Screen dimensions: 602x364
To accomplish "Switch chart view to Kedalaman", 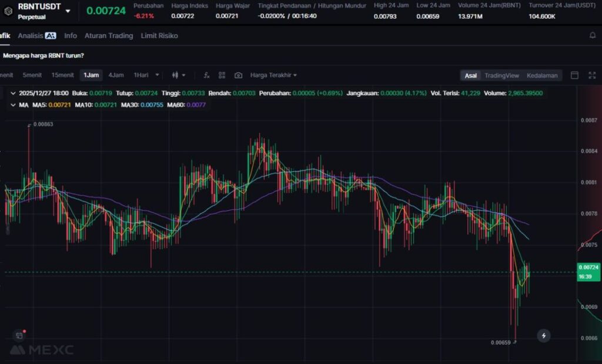I will tap(542, 76).
